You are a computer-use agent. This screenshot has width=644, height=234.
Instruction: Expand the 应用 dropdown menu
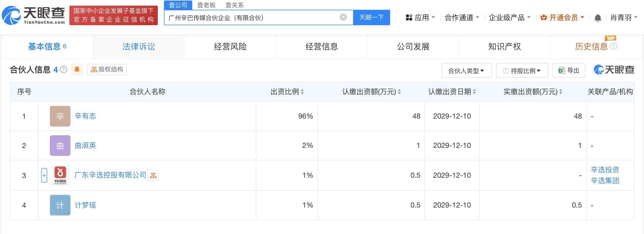[420, 17]
